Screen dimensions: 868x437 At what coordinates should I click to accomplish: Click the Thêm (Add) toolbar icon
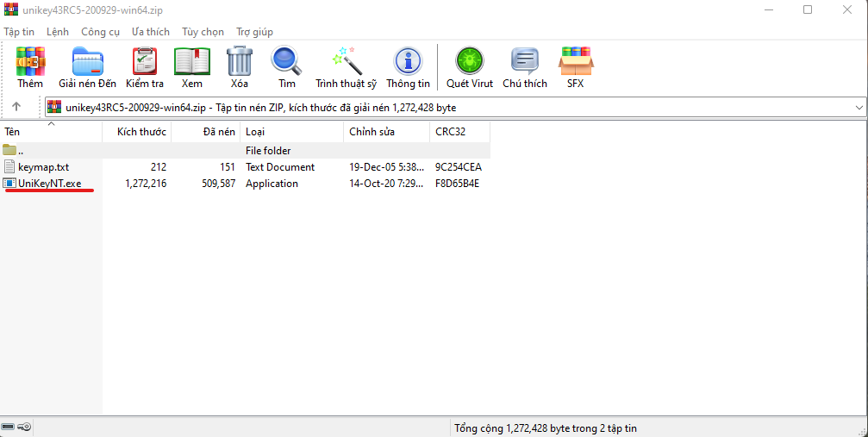click(30, 62)
